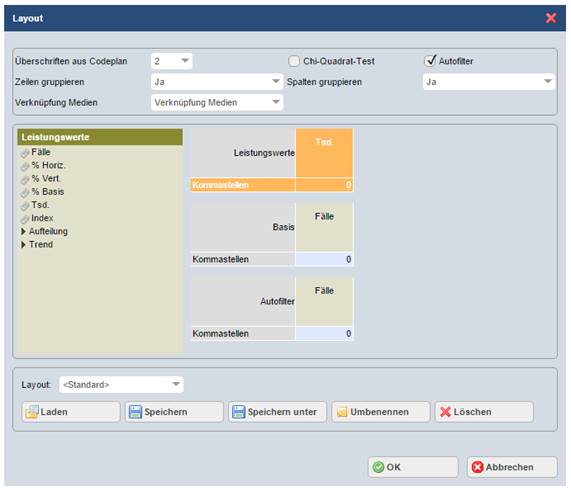
Task: Open the Zeilen gruppieren dropdown
Action: click(x=217, y=82)
